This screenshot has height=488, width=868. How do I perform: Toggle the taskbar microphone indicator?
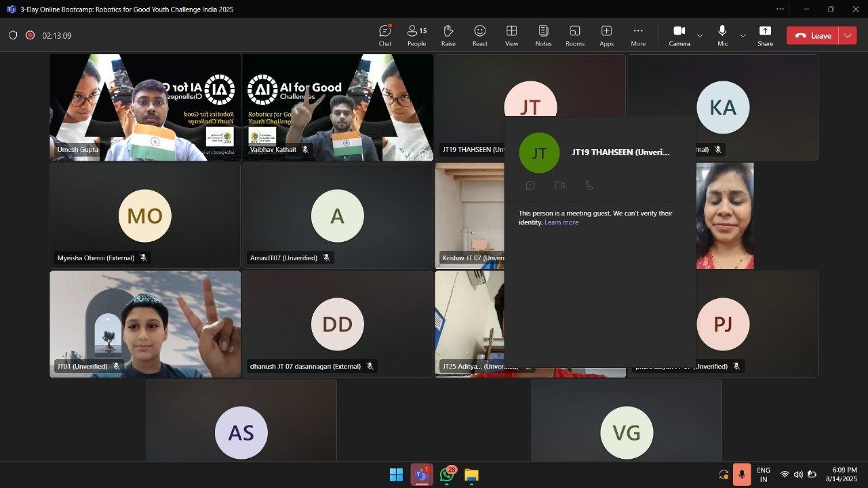[x=741, y=474]
